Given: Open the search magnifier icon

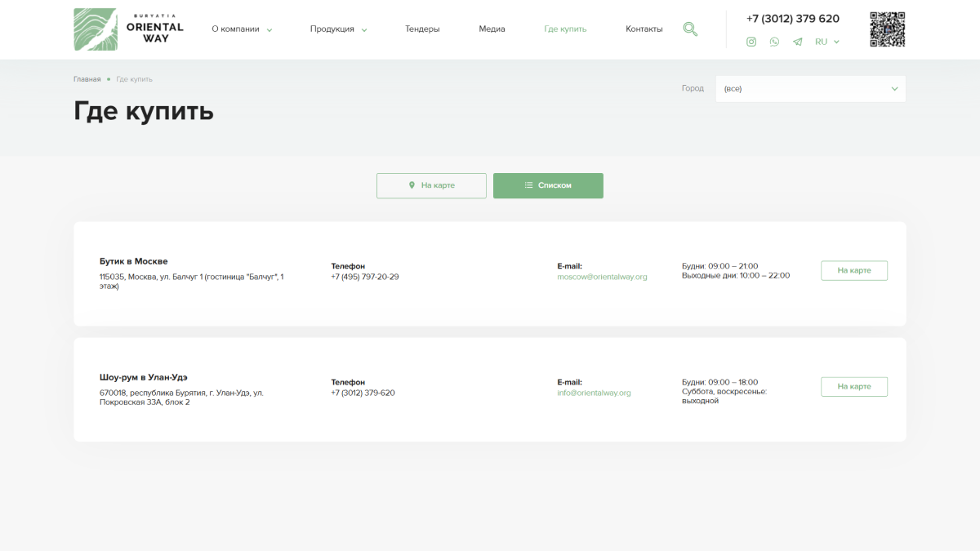Looking at the screenshot, I should point(690,29).
